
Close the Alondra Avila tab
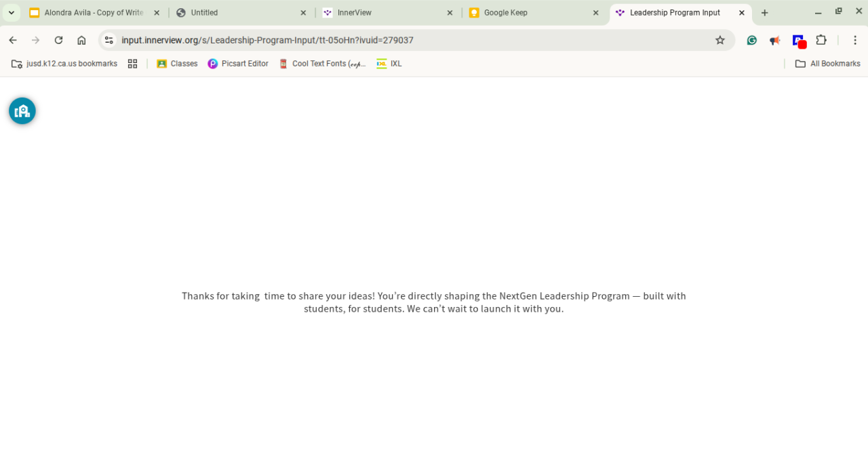tap(157, 13)
